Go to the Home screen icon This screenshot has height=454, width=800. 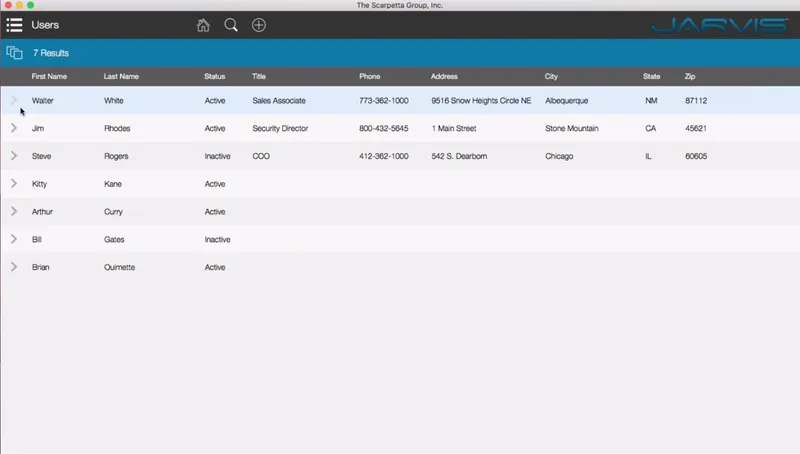coord(203,24)
